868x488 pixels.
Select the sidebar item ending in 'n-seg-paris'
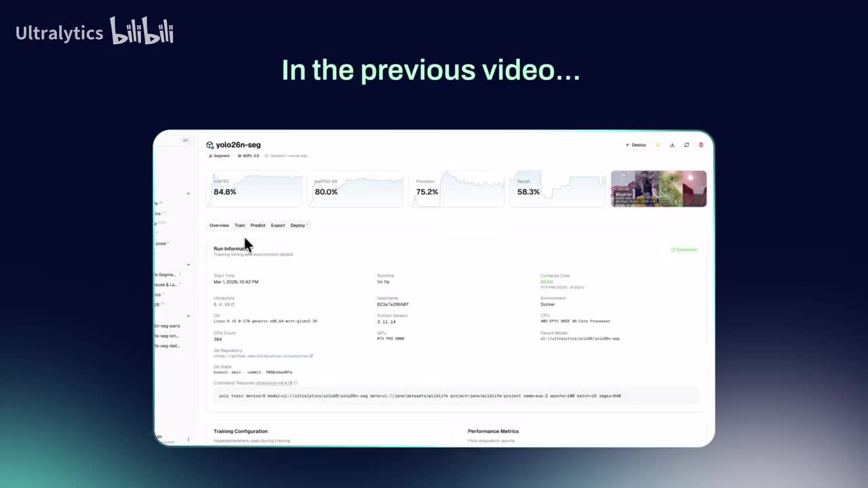coord(167,326)
